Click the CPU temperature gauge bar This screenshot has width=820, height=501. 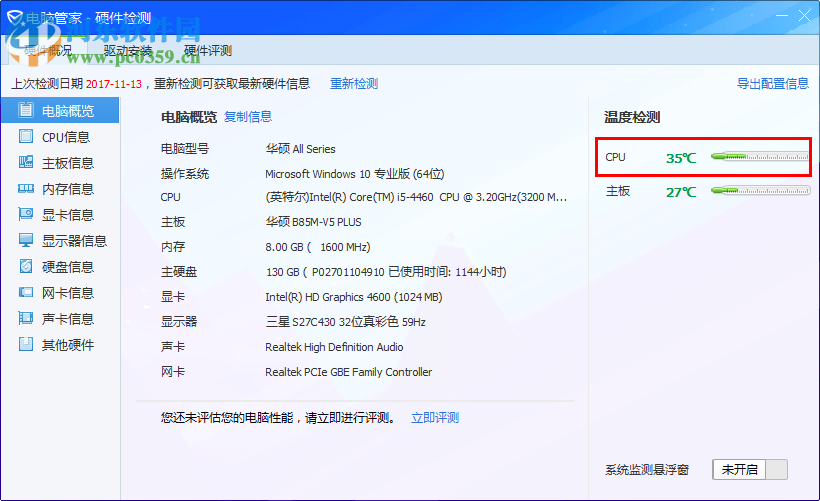point(760,156)
